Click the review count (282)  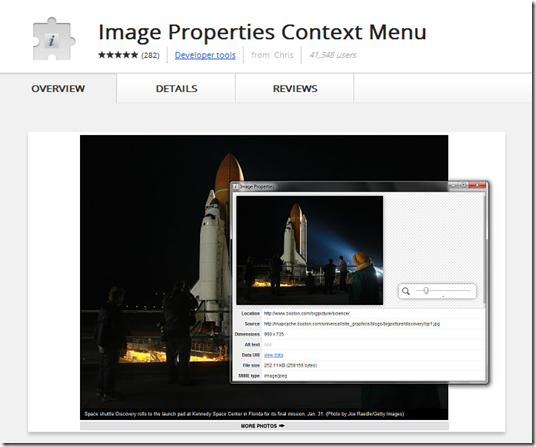coord(150,55)
